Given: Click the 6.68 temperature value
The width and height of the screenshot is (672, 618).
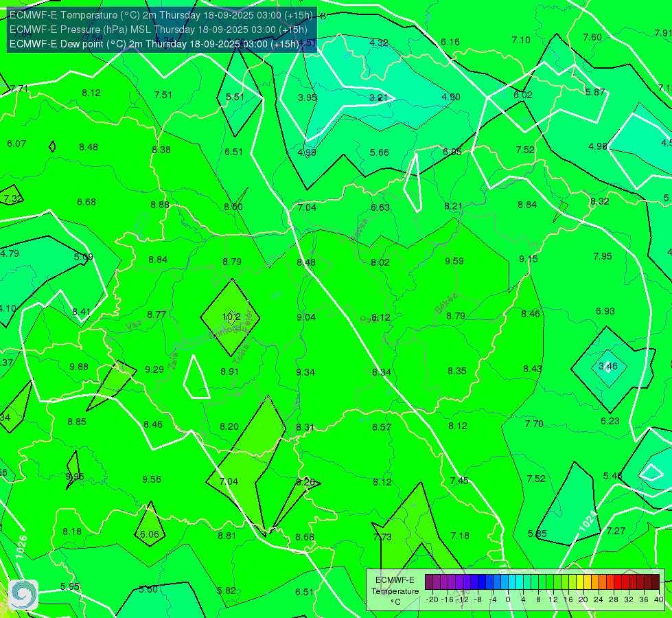Looking at the screenshot, I should [x=86, y=202].
